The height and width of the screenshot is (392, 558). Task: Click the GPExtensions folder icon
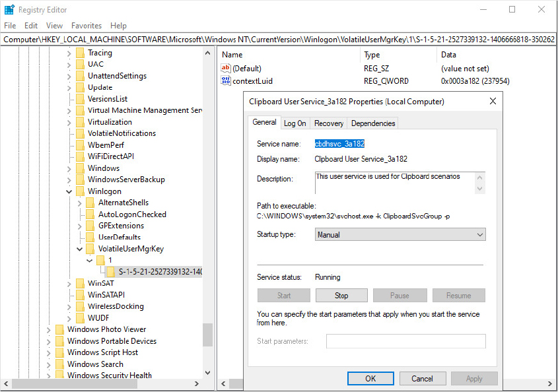click(x=90, y=226)
